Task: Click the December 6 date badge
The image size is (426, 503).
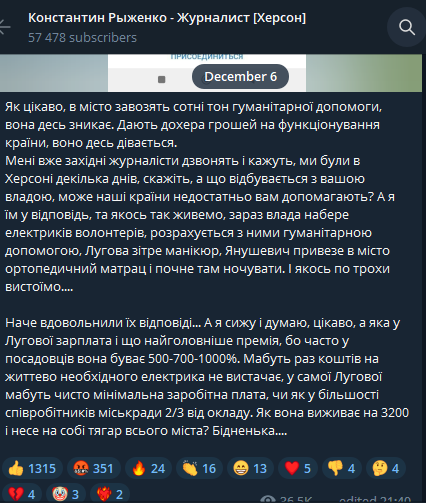Action: point(240,77)
